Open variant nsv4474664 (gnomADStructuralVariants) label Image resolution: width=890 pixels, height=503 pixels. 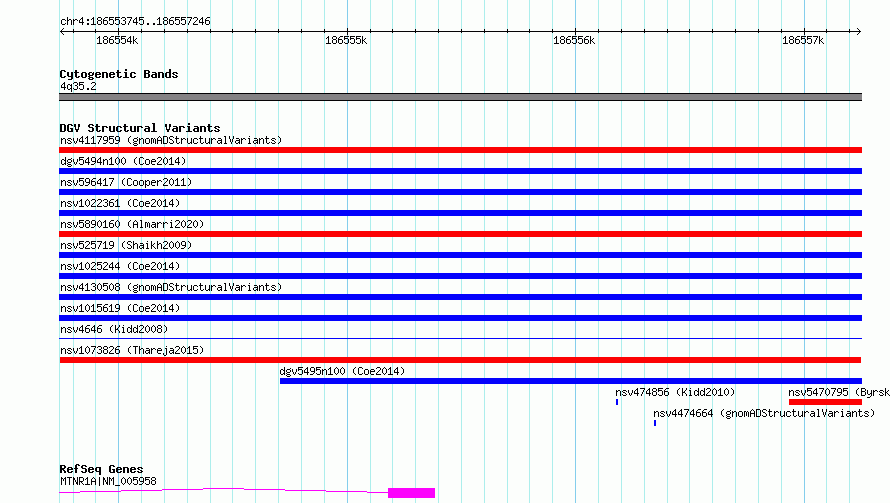(x=764, y=413)
